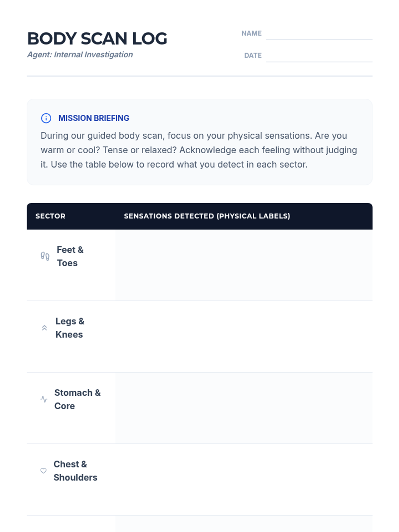Click the Feet & Toes sector label
Screen dimensions: 399x532
point(70,256)
